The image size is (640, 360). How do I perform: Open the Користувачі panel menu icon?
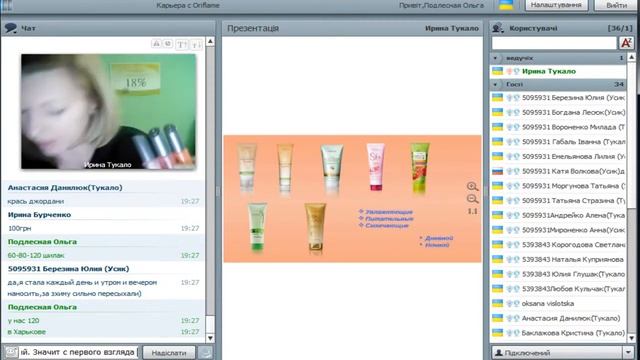[498, 28]
